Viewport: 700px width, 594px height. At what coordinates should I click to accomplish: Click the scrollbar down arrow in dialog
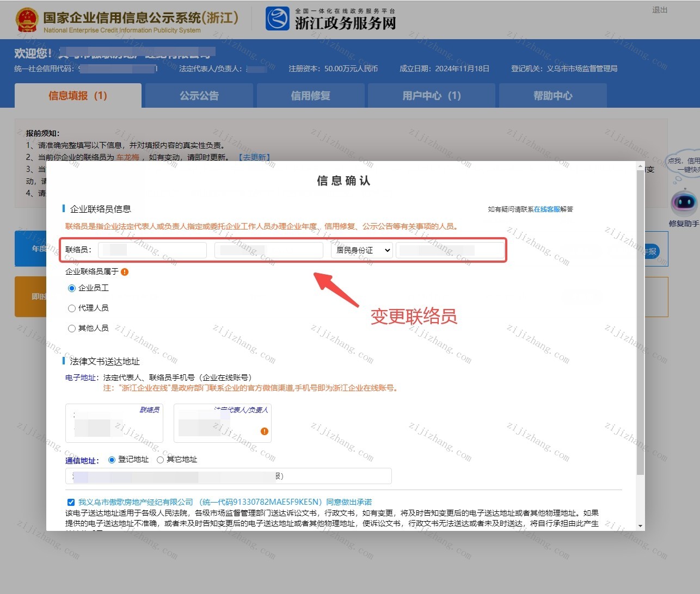[640, 526]
